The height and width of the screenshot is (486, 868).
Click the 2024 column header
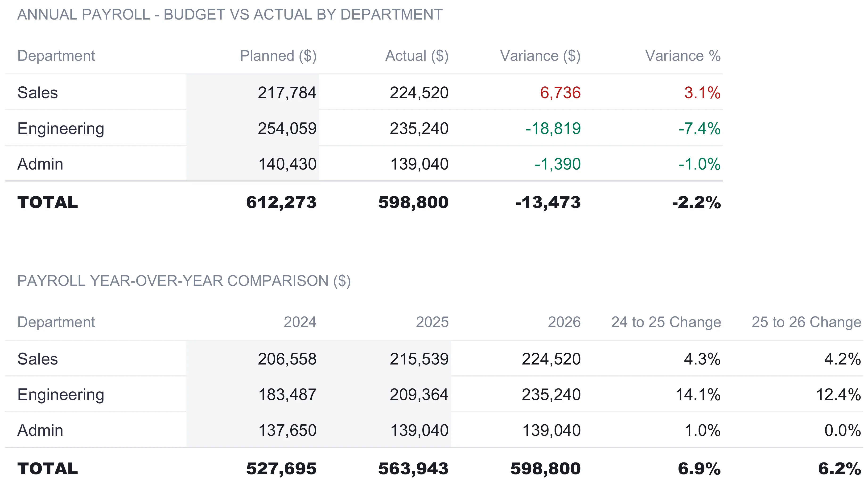300,322
